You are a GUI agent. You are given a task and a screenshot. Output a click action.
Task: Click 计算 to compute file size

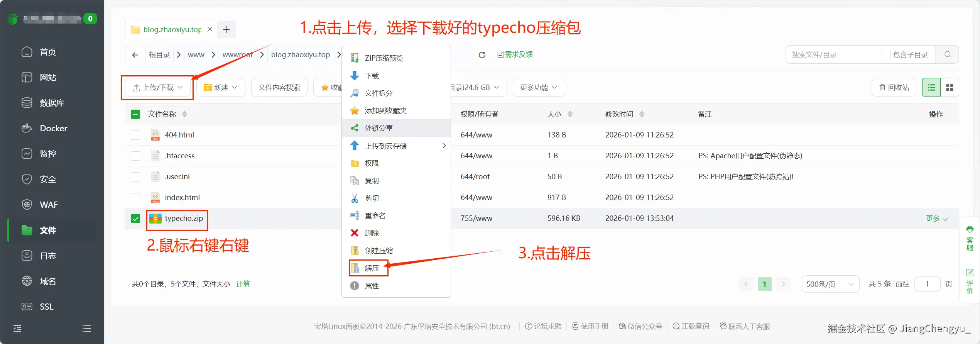pyautogui.click(x=243, y=284)
